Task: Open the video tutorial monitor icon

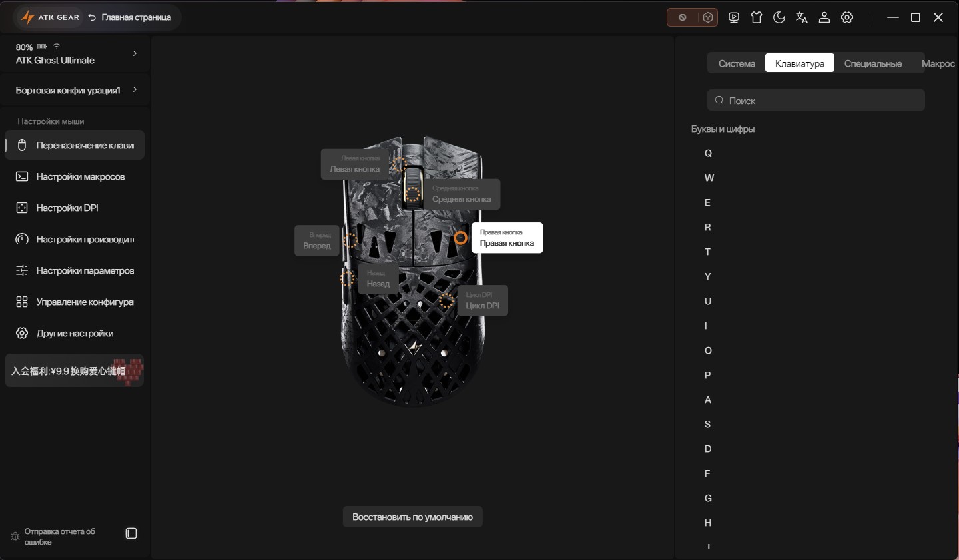Action: click(x=734, y=17)
